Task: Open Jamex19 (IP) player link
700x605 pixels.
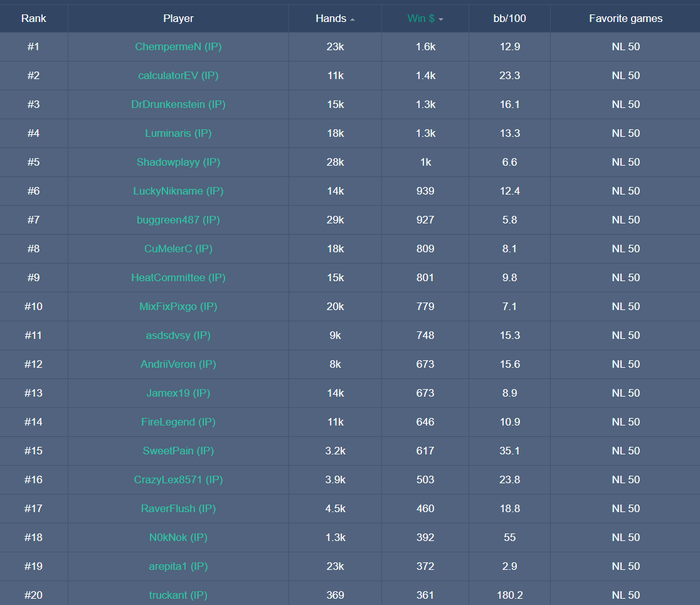Action: (178, 393)
